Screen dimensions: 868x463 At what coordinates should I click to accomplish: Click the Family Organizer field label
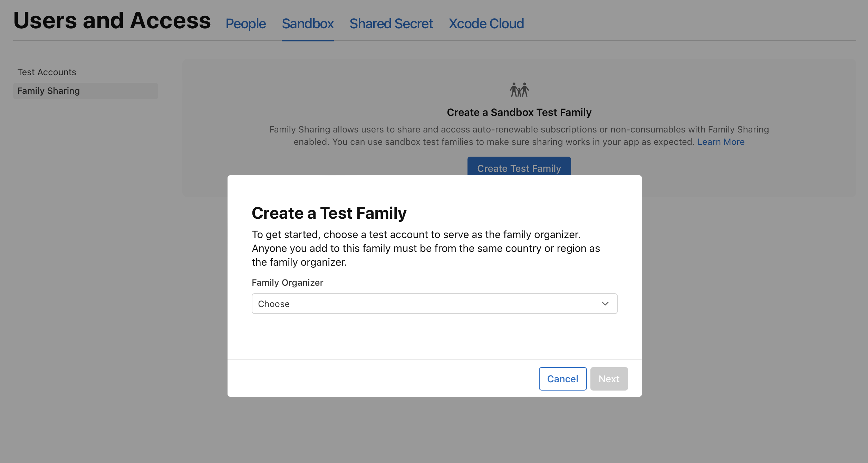point(287,282)
